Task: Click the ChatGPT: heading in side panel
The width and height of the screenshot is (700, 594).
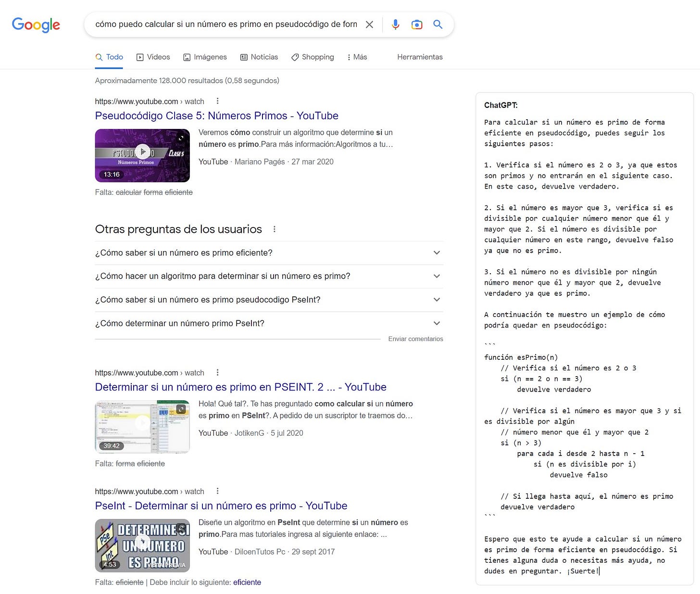Action: point(501,105)
